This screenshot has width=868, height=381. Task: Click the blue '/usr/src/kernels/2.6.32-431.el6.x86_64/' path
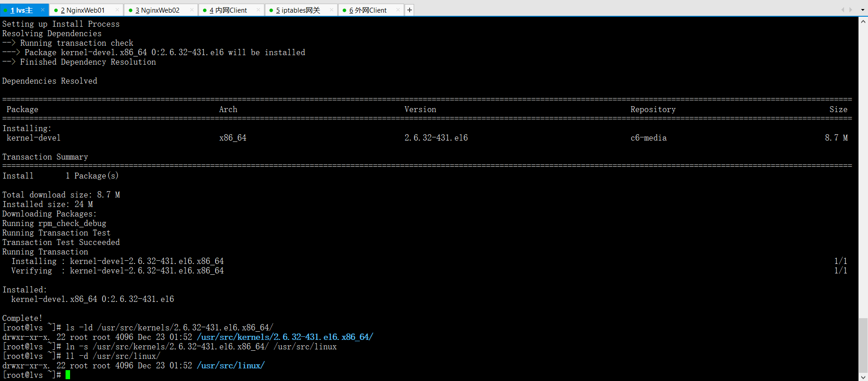pos(285,337)
